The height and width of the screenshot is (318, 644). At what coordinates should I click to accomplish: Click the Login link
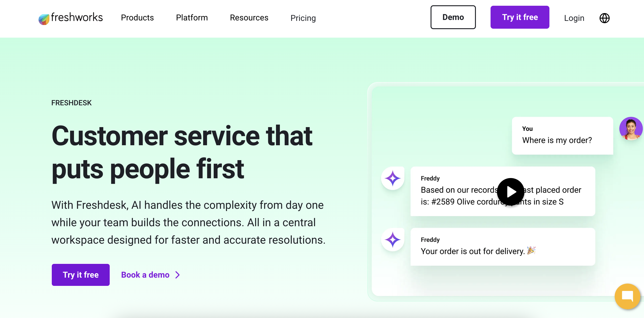[574, 18]
